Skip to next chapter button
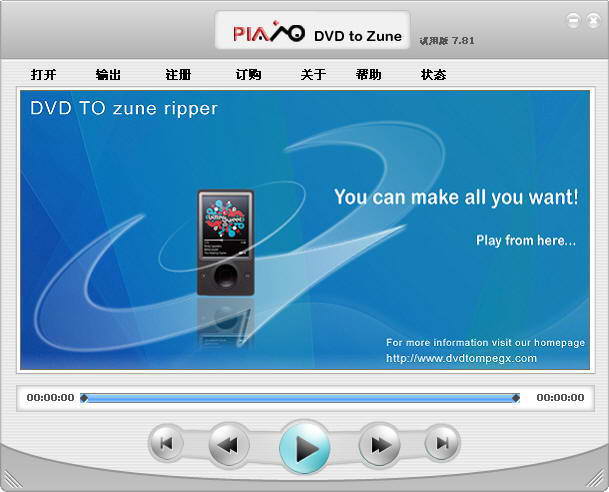This screenshot has width=609, height=492. 442,443
